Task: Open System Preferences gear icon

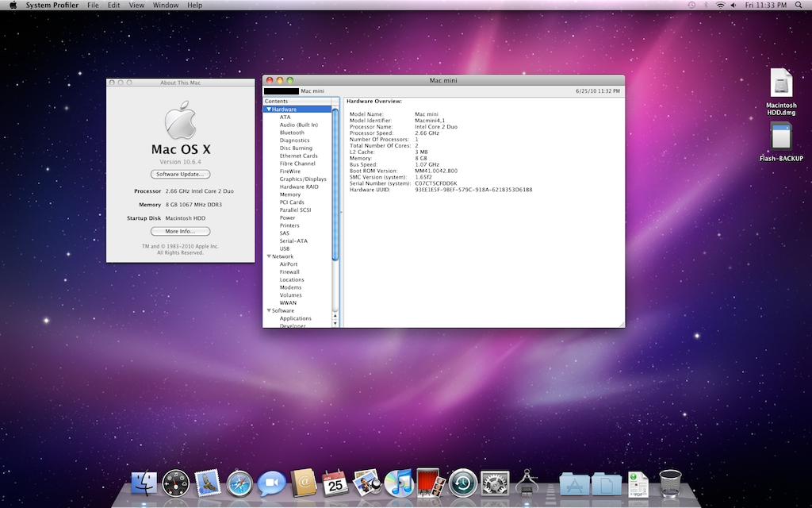Action: pyautogui.click(x=494, y=483)
